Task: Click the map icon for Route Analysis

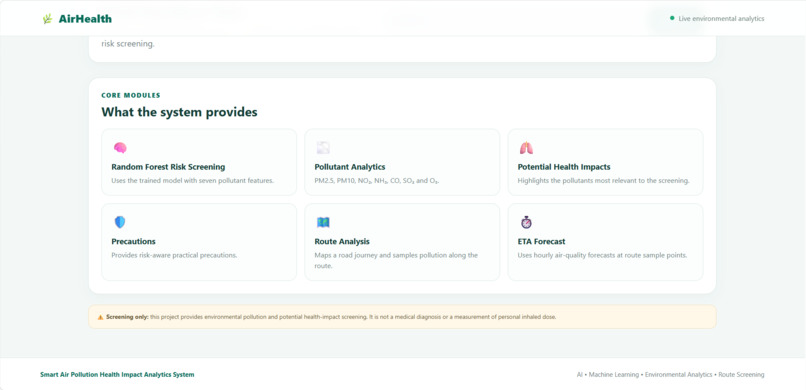Action: 323,222
